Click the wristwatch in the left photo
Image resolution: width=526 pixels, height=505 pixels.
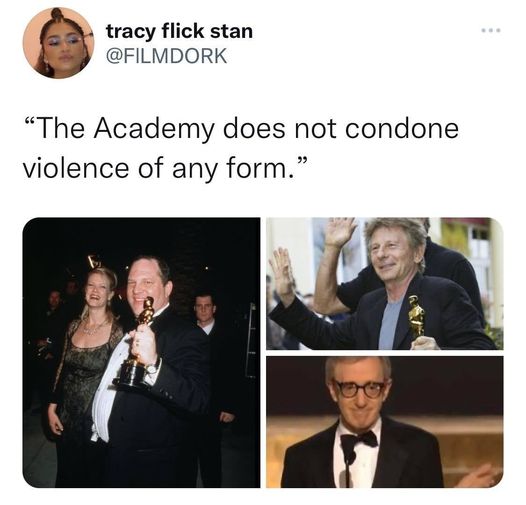pyautogui.click(x=152, y=368)
